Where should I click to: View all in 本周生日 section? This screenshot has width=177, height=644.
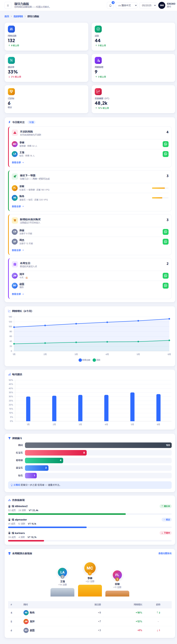pyautogui.click(x=18, y=294)
